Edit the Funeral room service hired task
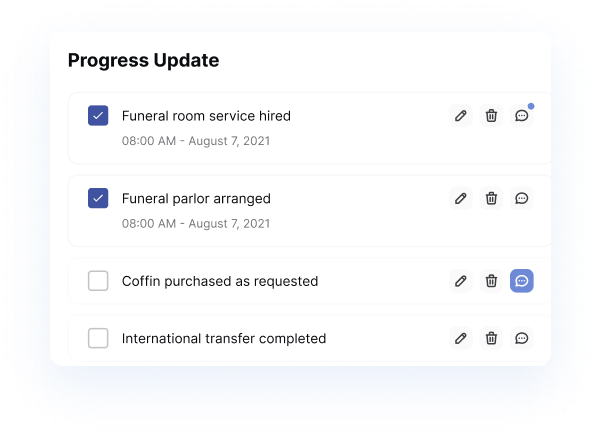The height and width of the screenshot is (434, 601). [460, 116]
